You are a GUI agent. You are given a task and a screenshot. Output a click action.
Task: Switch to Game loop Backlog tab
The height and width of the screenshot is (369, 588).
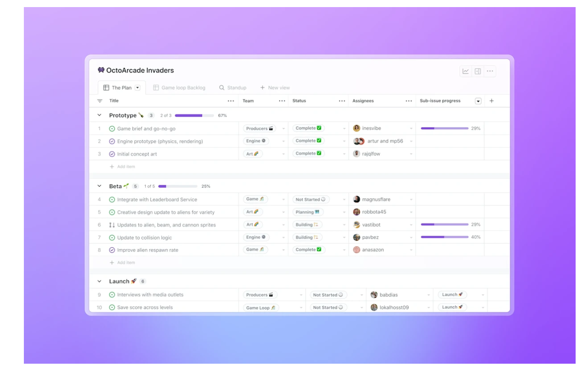click(179, 88)
